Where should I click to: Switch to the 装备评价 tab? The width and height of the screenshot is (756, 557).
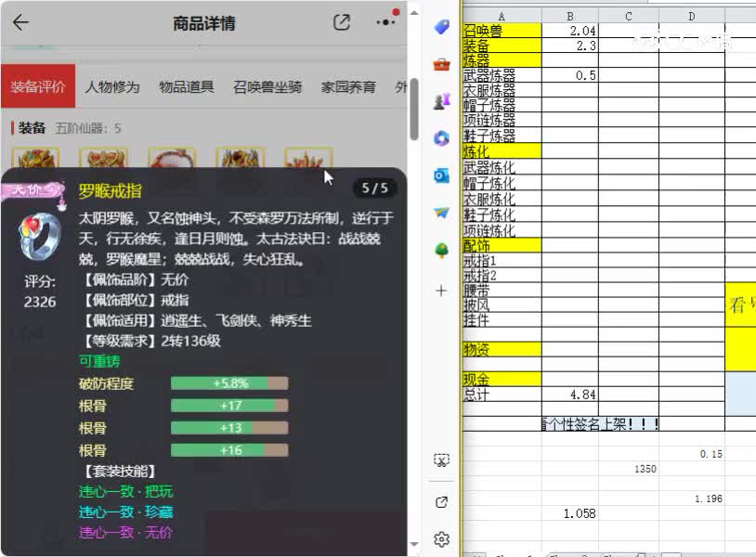[x=38, y=86]
